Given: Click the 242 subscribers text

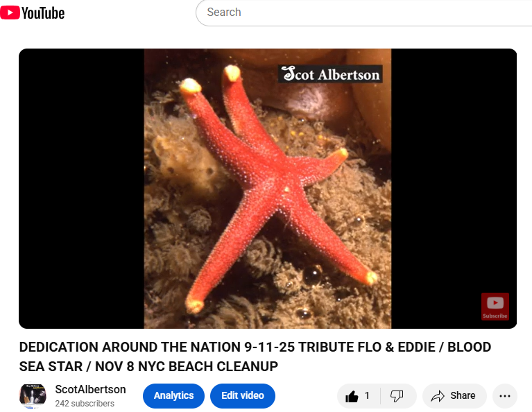Looking at the screenshot, I should 85,404.
